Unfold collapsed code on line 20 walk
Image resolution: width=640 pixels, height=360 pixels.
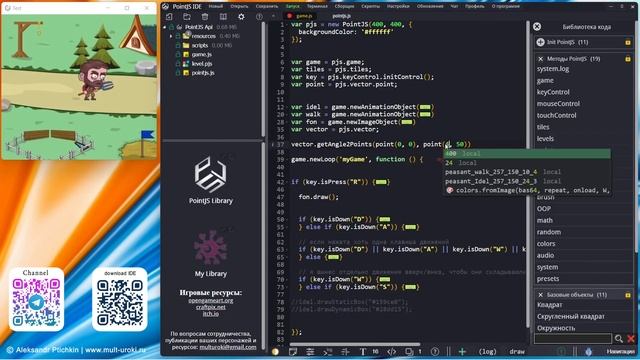(425, 114)
